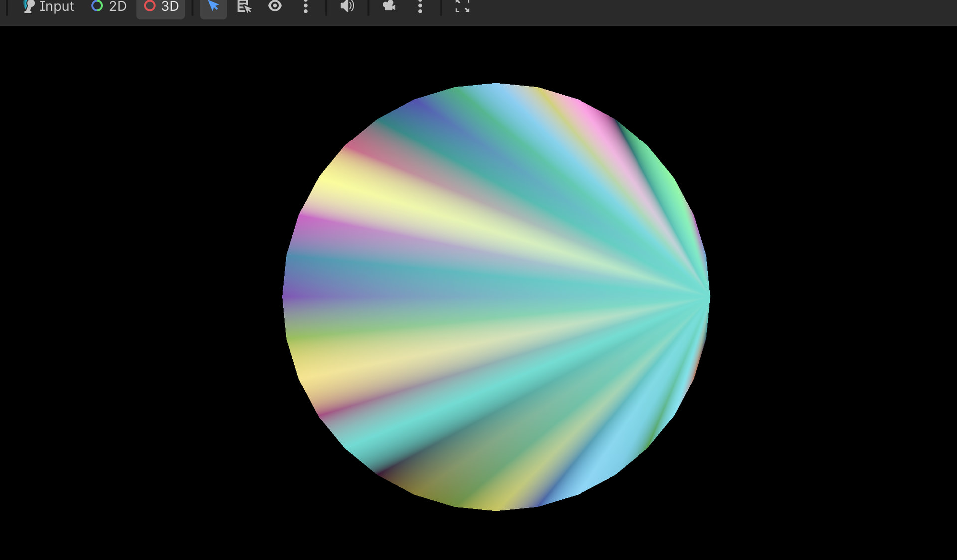Image resolution: width=957 pixels, height=560 pixels.
Task: Open camera options three-dot menu
Action: click(x=420, y=6)
